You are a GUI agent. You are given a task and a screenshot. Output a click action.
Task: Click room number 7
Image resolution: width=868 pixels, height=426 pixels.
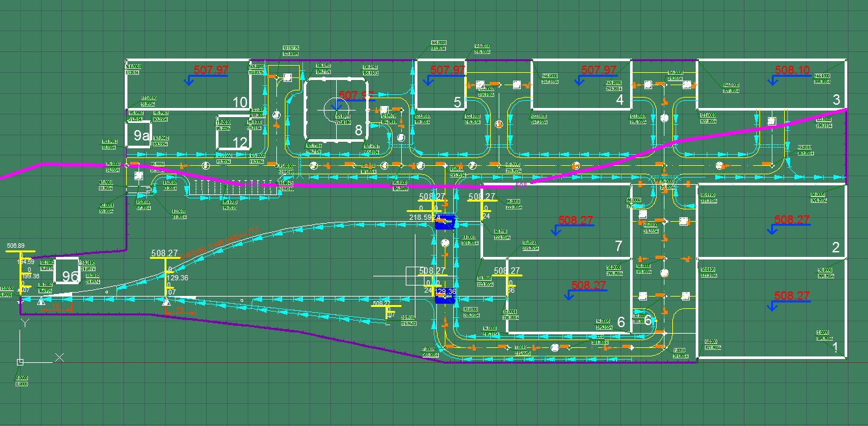pyautogui.click(x=618, y=246)
